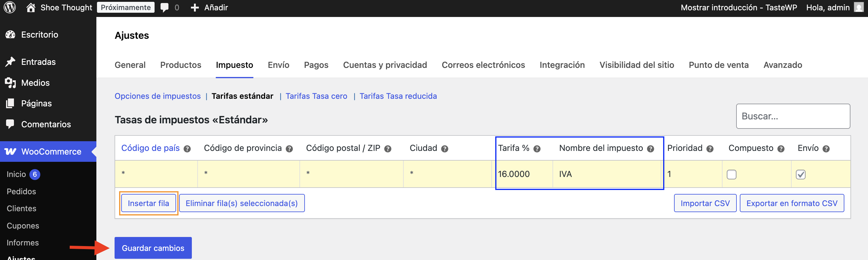The width and height of the screenshot is (868, 260).
Task: Click Guardar cambios button
Action: pos(153,248)
